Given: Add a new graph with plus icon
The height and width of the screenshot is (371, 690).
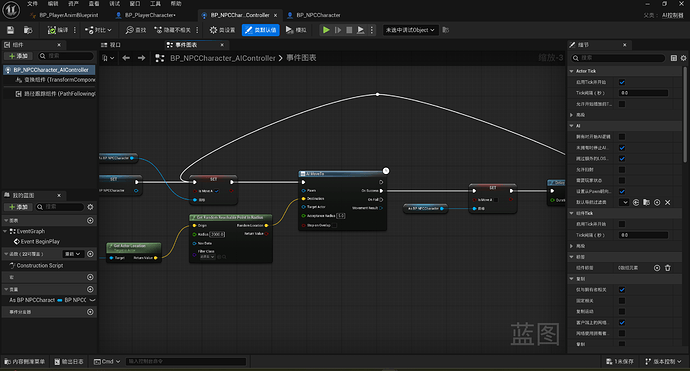Looking at the screenshot, I should pos(90,220).
